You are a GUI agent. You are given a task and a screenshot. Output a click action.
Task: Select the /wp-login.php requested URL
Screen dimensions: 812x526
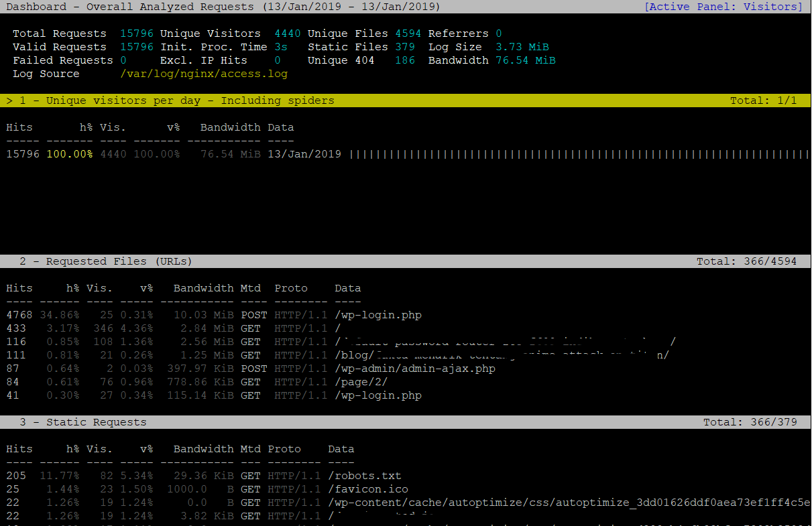[x=378, y=315]
